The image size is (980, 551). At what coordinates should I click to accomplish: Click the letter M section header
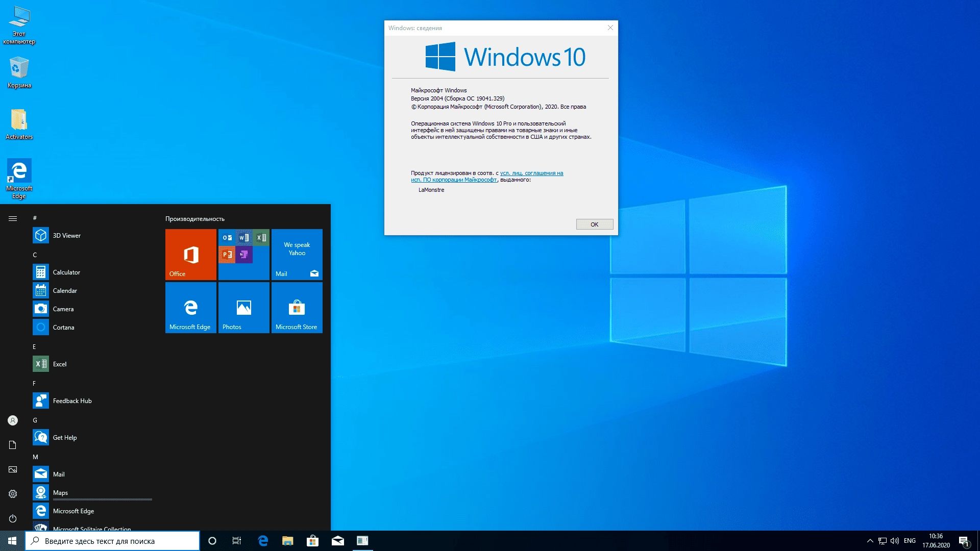pos(35,457)
